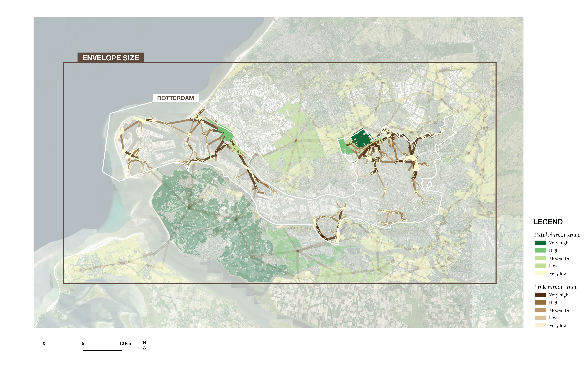Click the Very low patch importance swatch
Viewport: 588px width, 381px height.
[540, 273]
